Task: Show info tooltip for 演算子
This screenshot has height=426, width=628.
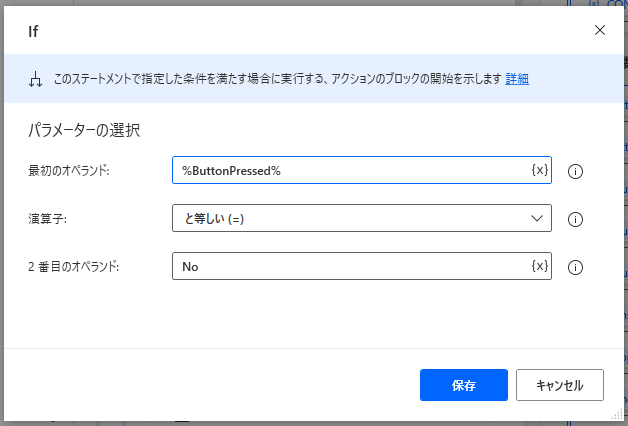Action: point(575,219)
